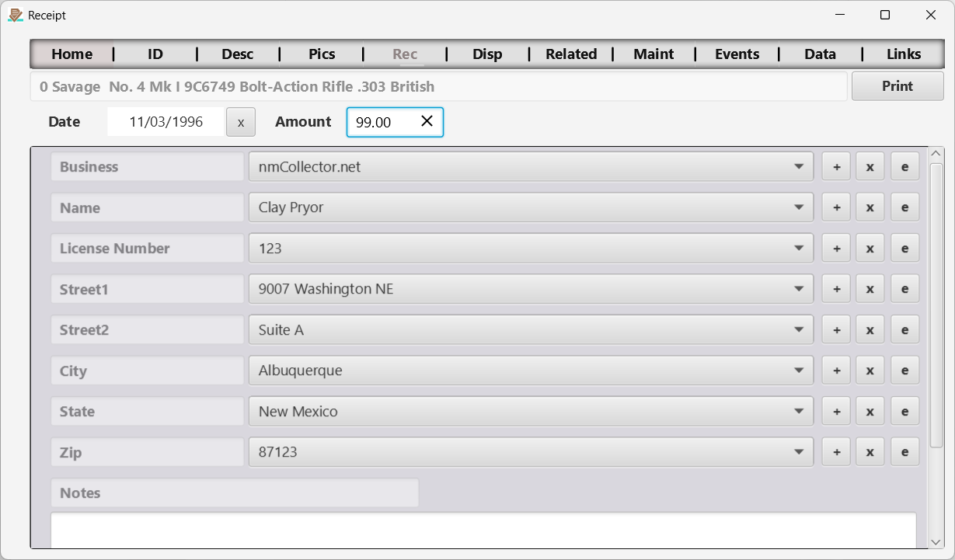Image resolution: width=955 pixels, height=560 pixels.
Task: Clear the date with the x button
Action: click(241, 122)
